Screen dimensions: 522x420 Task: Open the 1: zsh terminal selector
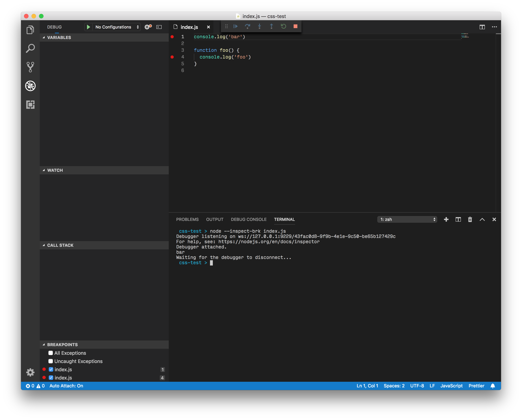pyautogui.click(x=407, y=219)
